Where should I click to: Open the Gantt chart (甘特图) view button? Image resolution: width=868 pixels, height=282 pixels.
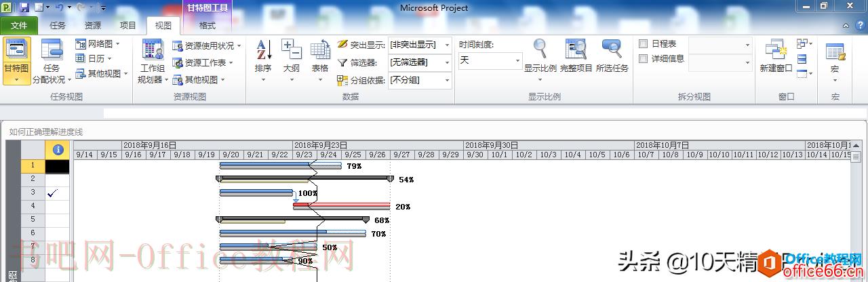tap(16, 60)
